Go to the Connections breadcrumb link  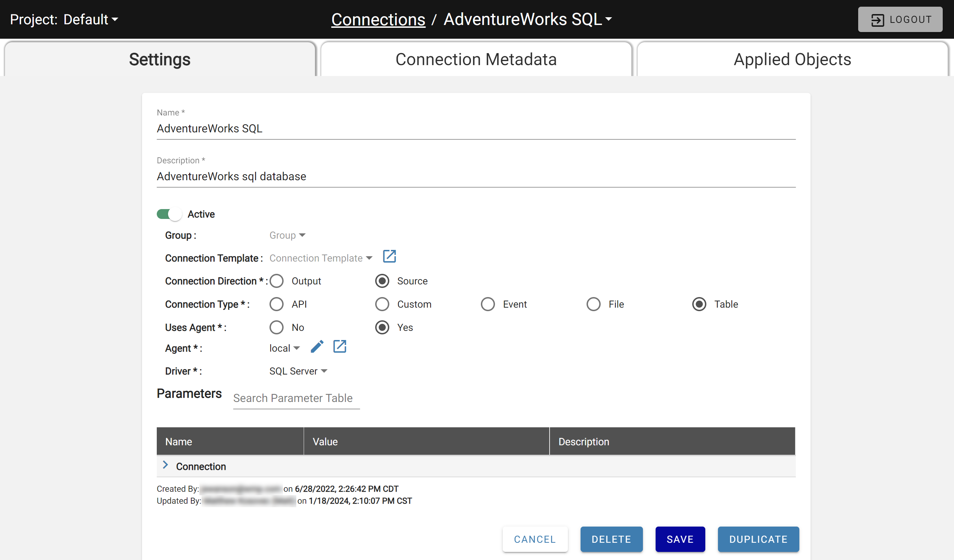coord(378,19)
